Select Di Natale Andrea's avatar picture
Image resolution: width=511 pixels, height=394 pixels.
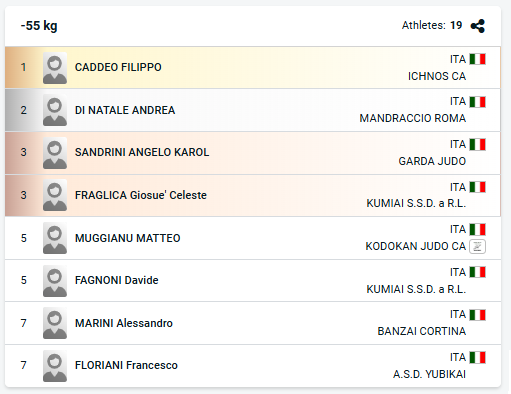click(x=55, y=110)
